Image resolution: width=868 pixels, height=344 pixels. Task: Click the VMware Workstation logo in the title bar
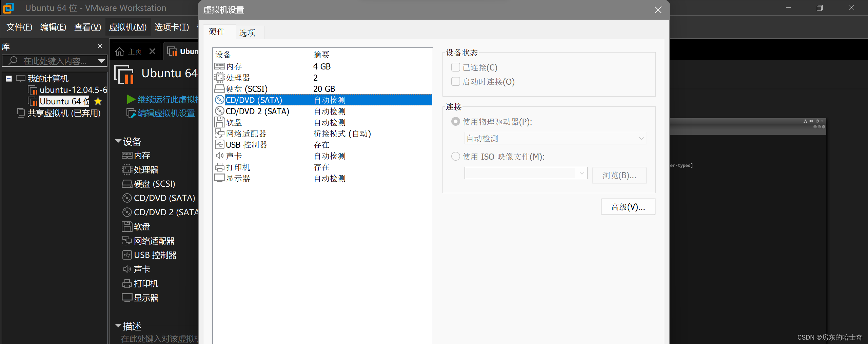click(8, 8)
